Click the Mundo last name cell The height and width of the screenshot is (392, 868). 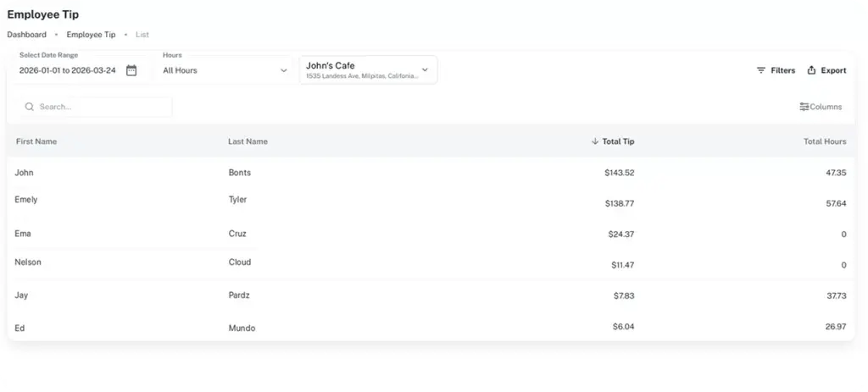[x=242, y=328]
